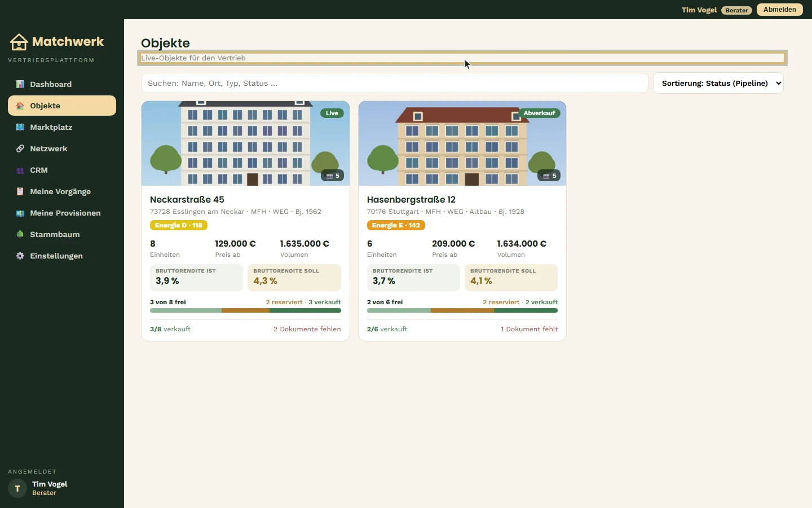Screen dimensions: 812x508
Task: Click the 'Abverkauf' status badge
Action: tap(539, 113)
